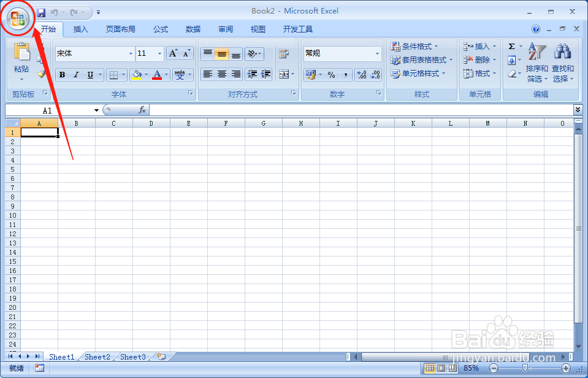Switch to the 审阅 ribbon tab
Viewport: 588px width, 378px height.
(226, 29)
